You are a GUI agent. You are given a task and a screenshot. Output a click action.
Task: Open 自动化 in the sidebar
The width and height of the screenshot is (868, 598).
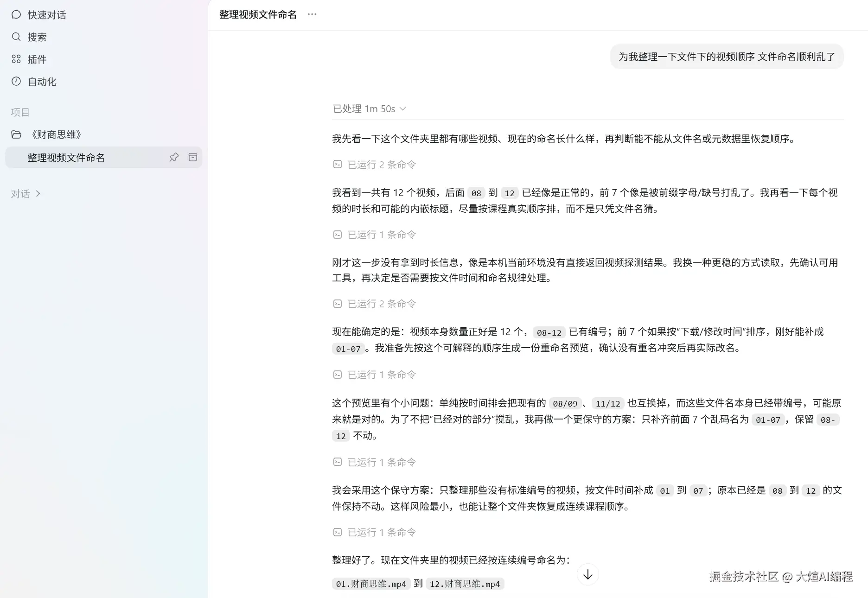click(42, 82)
